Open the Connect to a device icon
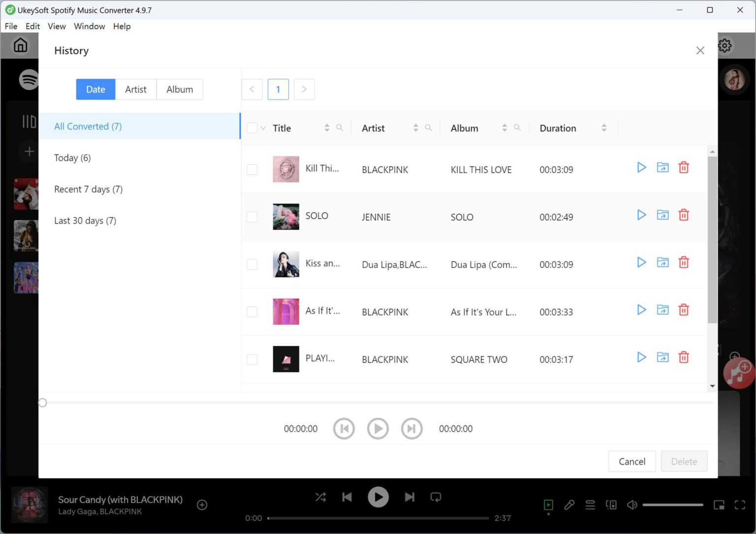The image size is (756, 534). coord(611,505)
